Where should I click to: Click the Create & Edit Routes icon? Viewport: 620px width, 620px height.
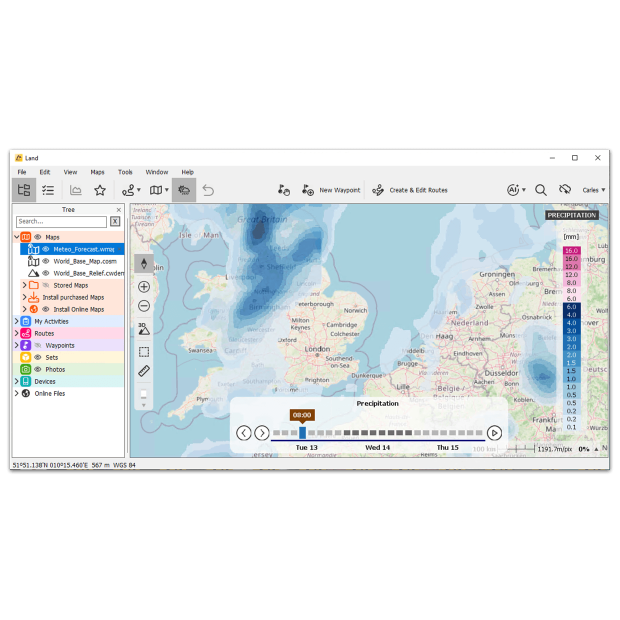point(378,190)
